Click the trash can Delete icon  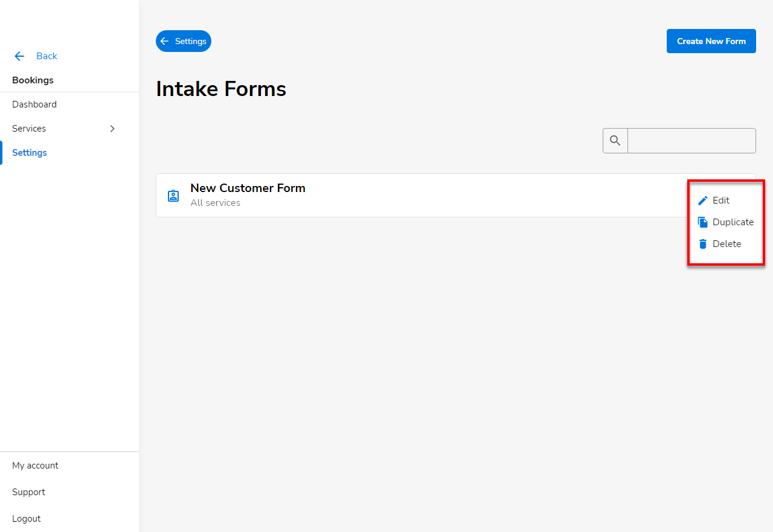(x=703, y=244)
